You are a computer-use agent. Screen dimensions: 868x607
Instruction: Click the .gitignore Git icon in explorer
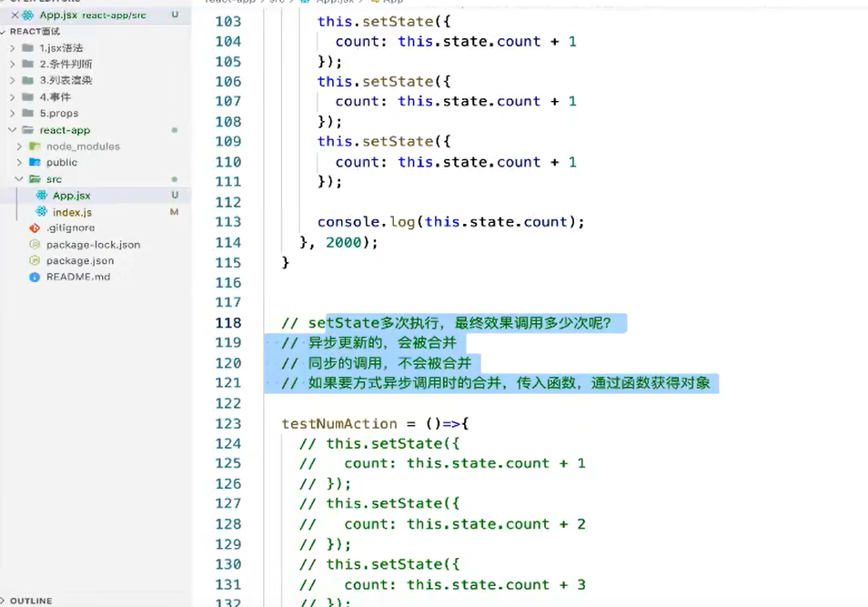pyautogui.click(x=34, y=228)
